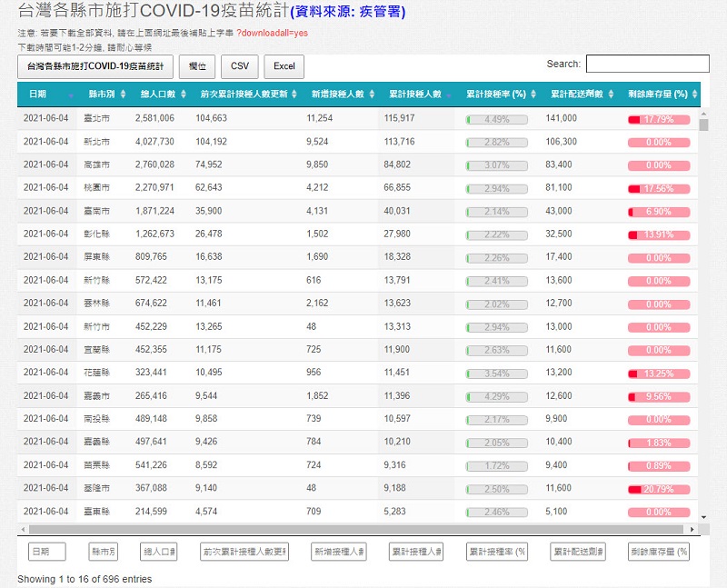Sort 累計配送劑數 column with arrow icon
Image resolution: width=727 pixels, height=588 pixels.
(x=612, y=95)
